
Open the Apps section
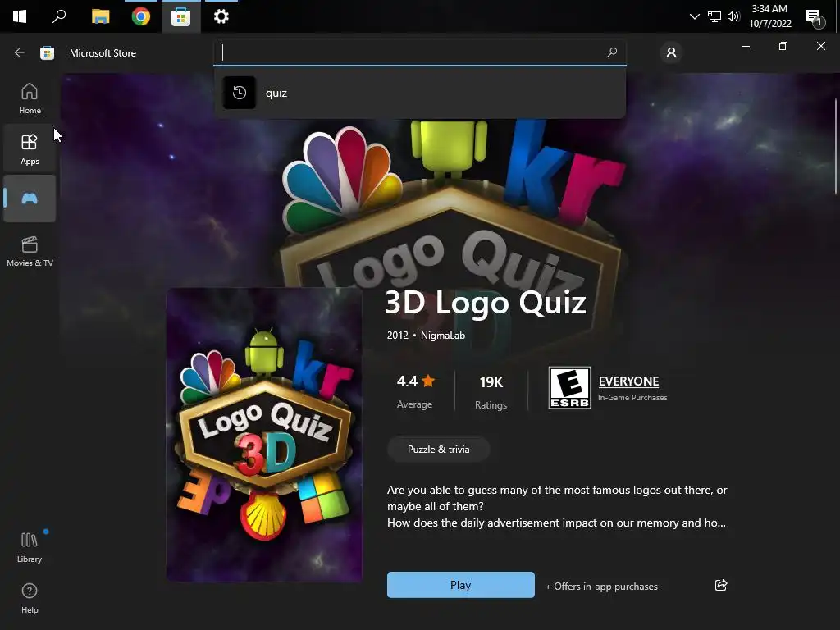coord(30,149)
